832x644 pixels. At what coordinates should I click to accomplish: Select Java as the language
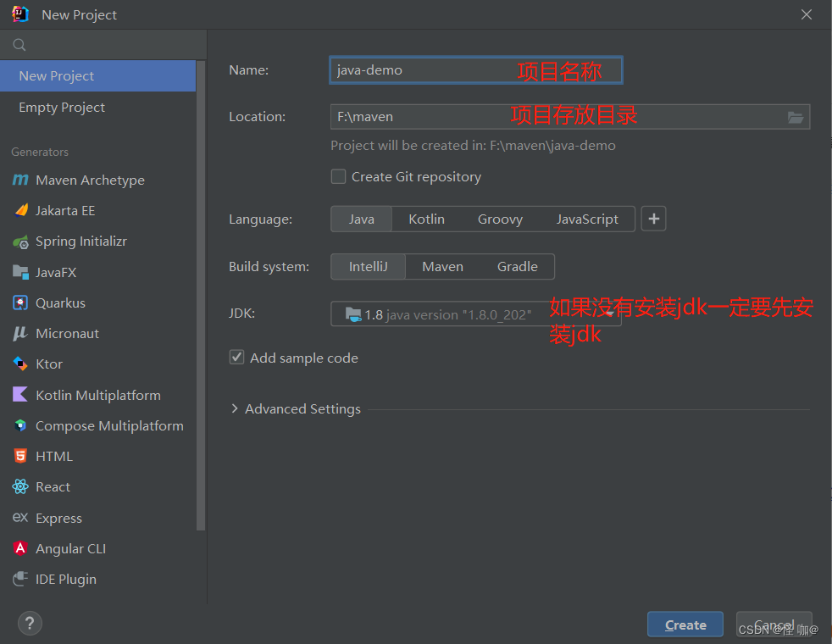(x=361, y=219)
